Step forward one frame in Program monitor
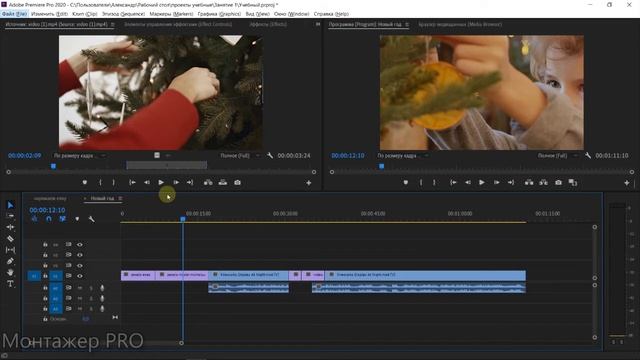The width and height of the screenshot is (640, 360). [497, 182]
